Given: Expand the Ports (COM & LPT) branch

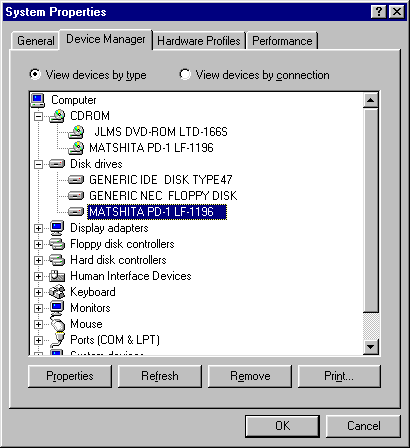Looking at the screenshot, I should (39, 340).
